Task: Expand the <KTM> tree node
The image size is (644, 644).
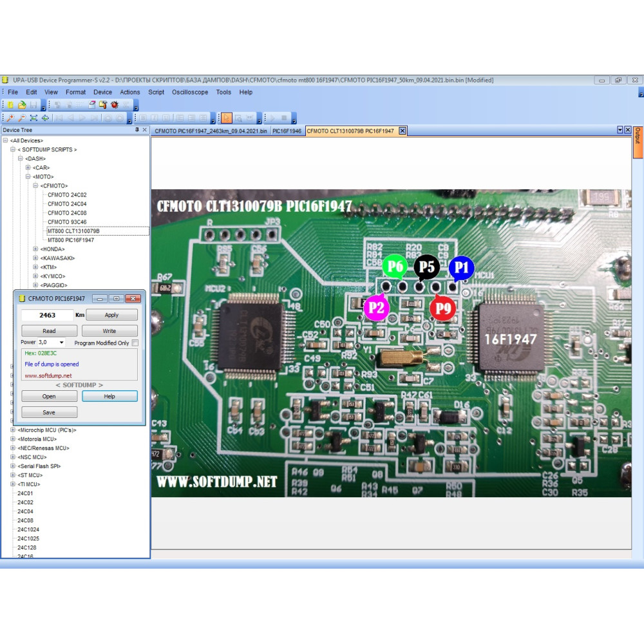Action: (35, 267)
